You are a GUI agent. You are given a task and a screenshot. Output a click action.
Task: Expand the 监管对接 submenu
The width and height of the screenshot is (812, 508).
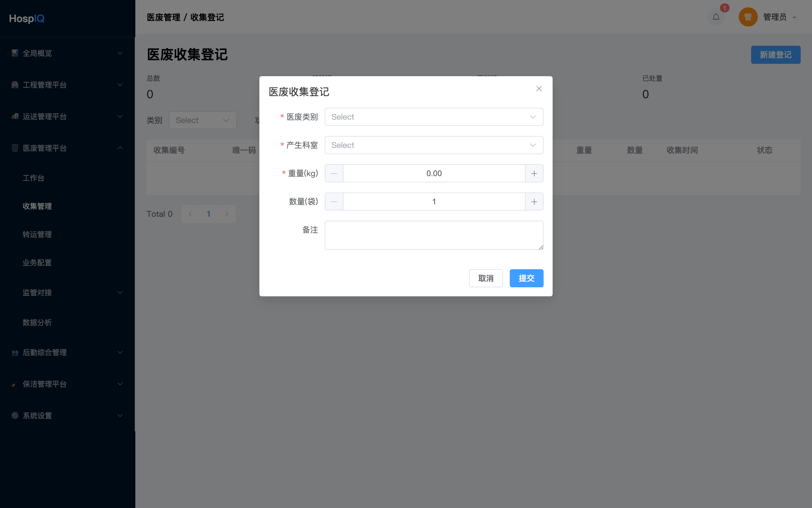click(67, 292)
